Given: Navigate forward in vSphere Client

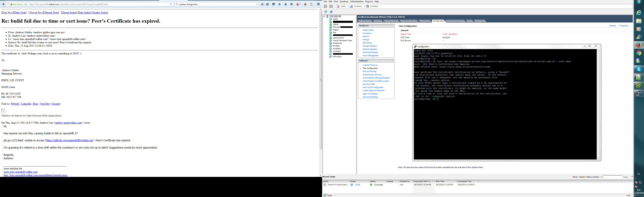Looking at the screenshot, I should pyautogui.click(x=331, y=6).
